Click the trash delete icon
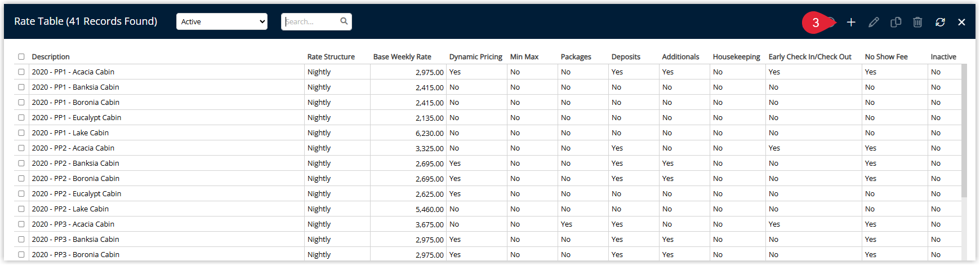 click(x=917, y=22)
